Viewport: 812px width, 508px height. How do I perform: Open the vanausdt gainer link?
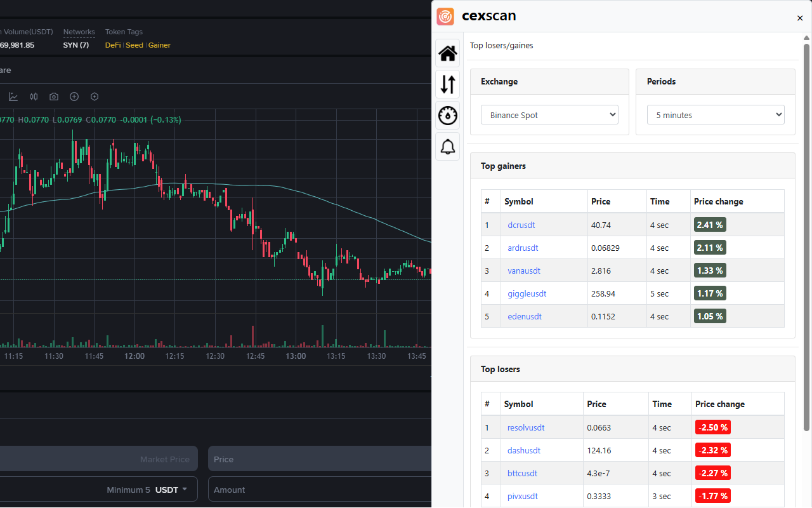pos(524,271)
